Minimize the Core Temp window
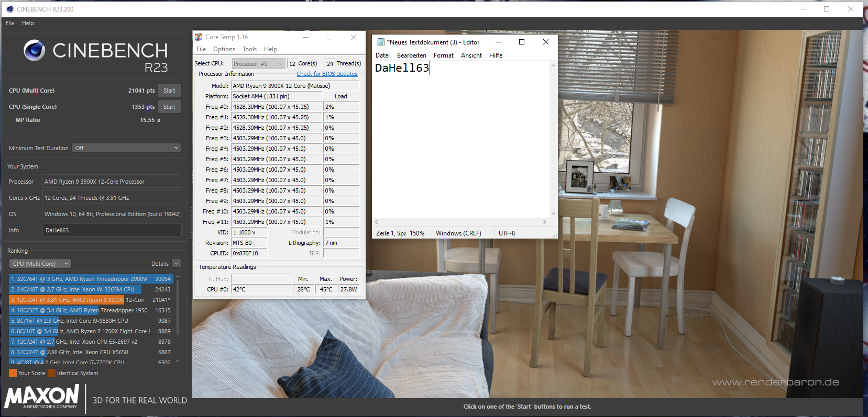This screenshot has height=417, width=868. [x=306, y=37]
